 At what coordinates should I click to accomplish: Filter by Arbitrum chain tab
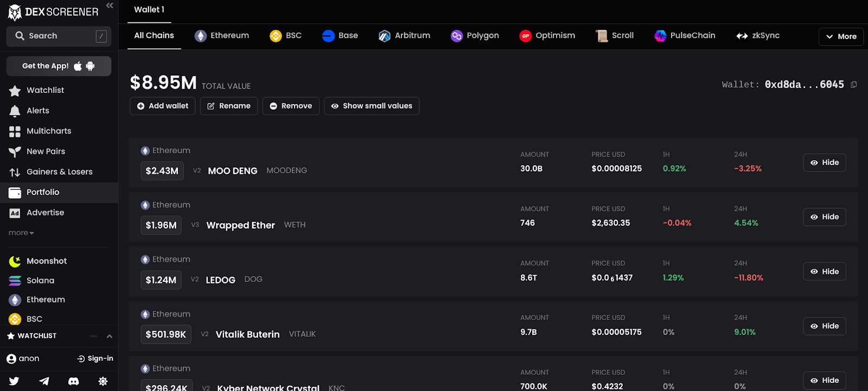tap(404, 36)
